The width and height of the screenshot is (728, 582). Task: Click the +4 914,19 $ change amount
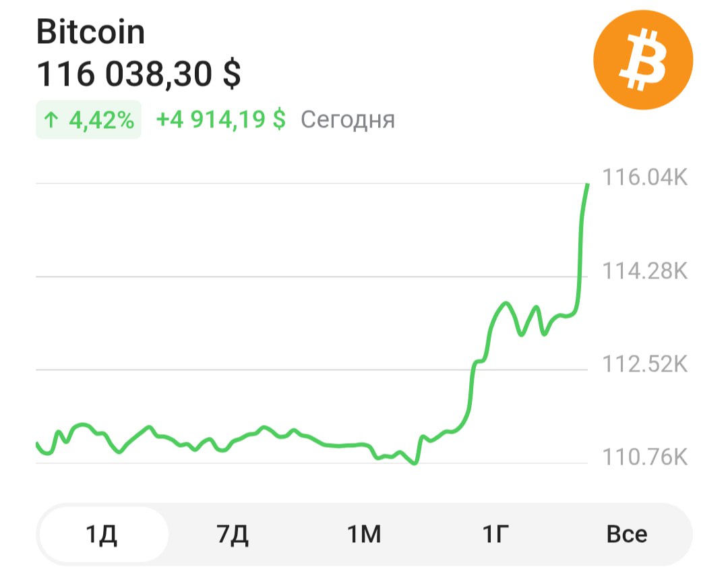(x=220, y=120)
